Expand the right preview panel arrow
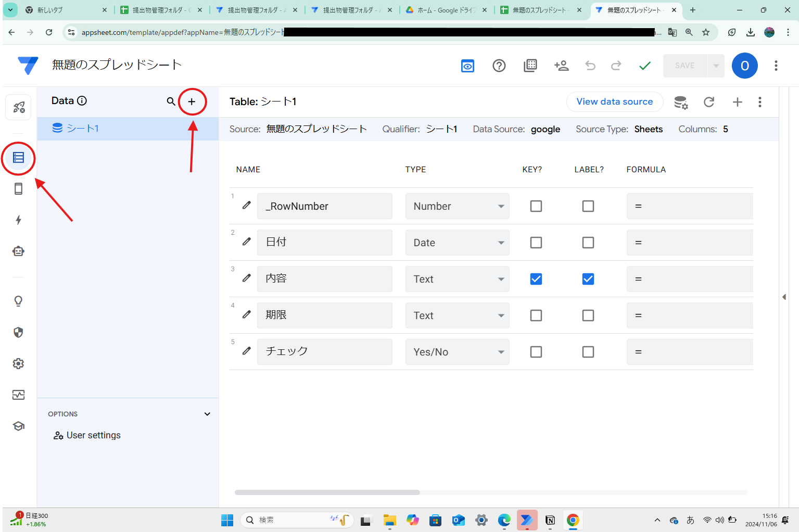 point(784,297)
